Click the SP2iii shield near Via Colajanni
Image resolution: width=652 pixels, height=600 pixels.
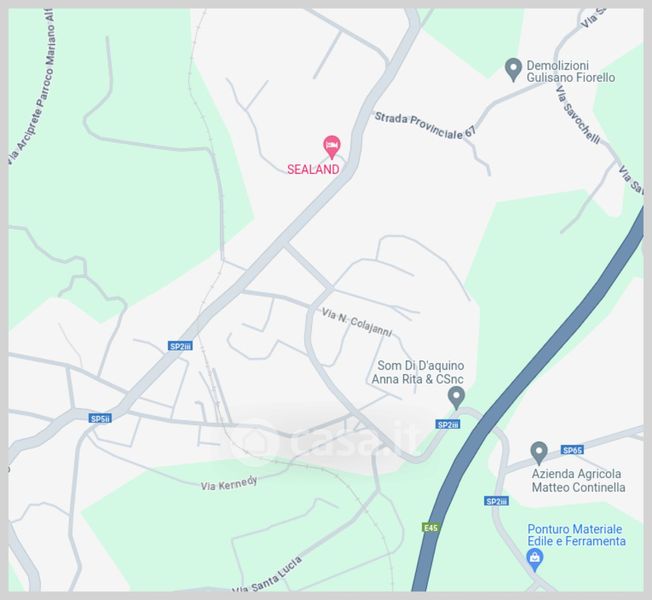pyautogui.click(x=180, y=346)
